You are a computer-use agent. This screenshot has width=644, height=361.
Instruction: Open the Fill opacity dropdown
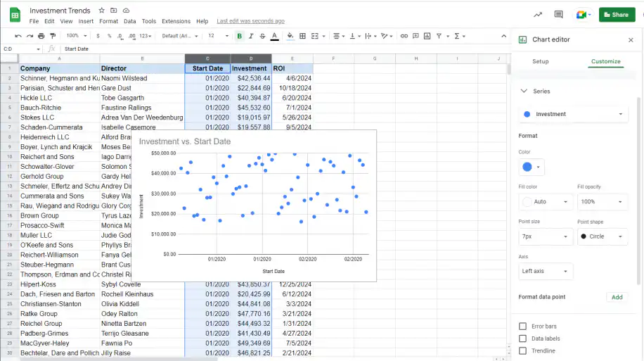click(x=603, y=202)
